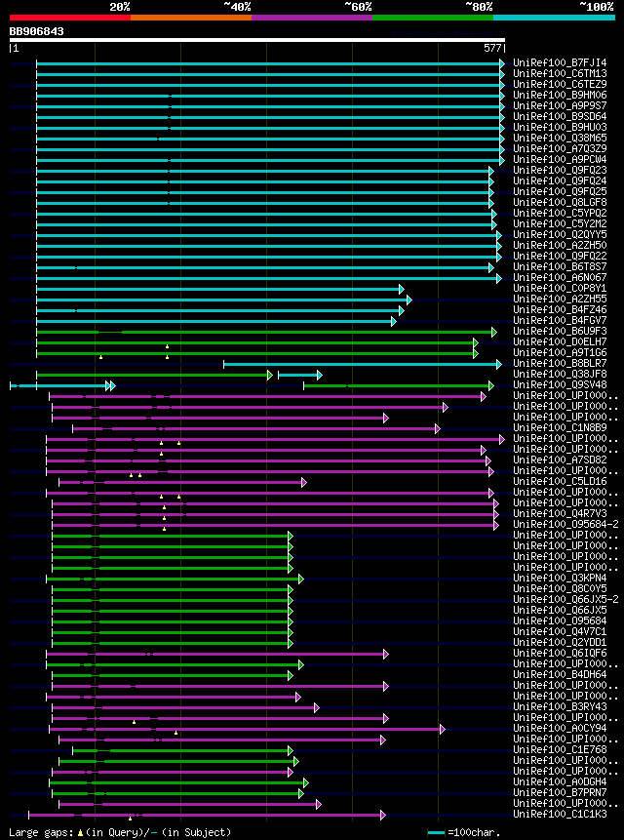Select the UniRef100_B6U9F3 label
624x840 pixels.
coord(560,331)
